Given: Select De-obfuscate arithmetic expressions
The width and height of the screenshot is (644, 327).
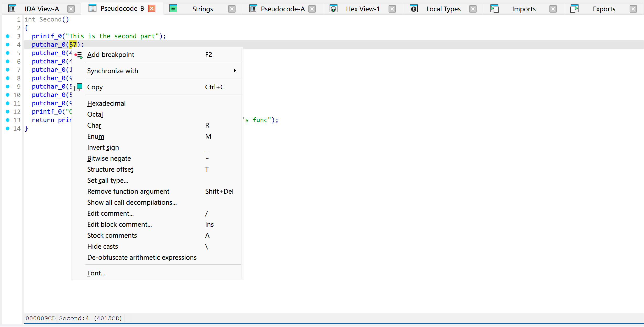Looking at the screenshot, I should [x=142, y=257].
